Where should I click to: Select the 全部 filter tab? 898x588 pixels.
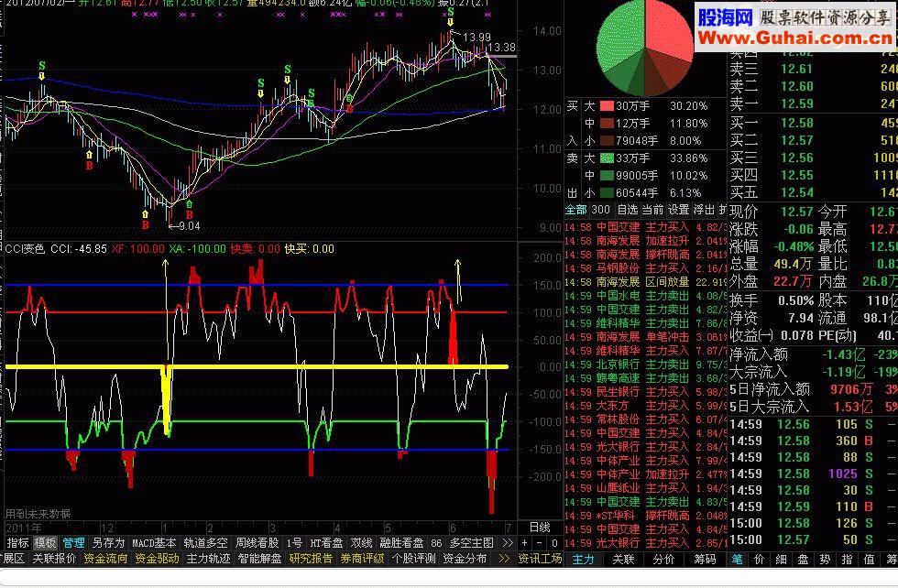tap(576, 210)
